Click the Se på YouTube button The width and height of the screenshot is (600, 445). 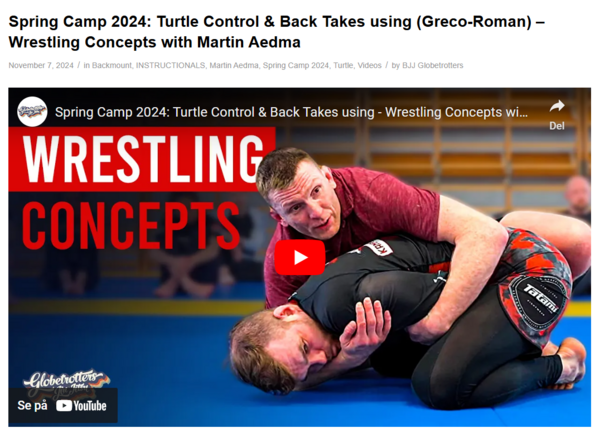pyautogui.click(x=63, y=406)
